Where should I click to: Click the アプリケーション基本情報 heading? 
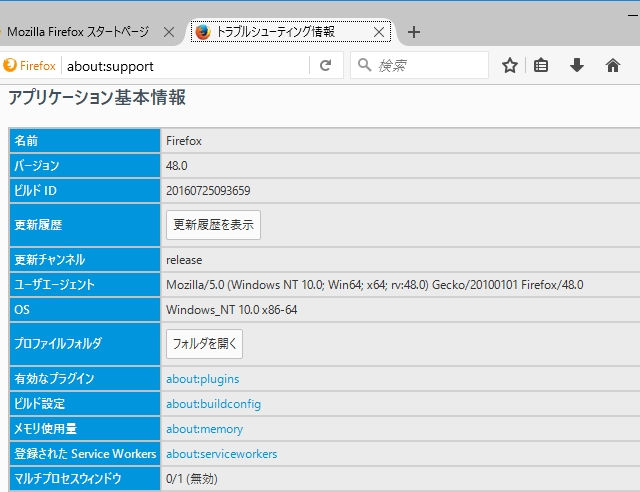[x=97, y=98]
